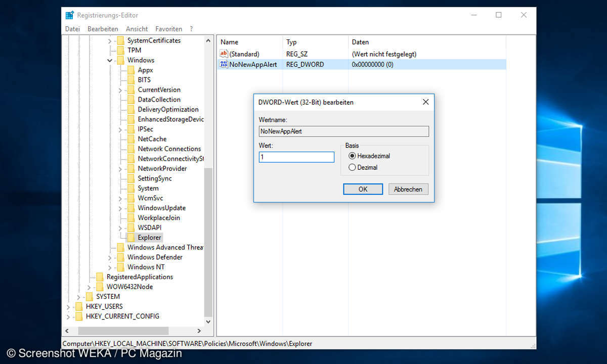
Task: Expand the CurrentVersion key
Action: point(120,90)
